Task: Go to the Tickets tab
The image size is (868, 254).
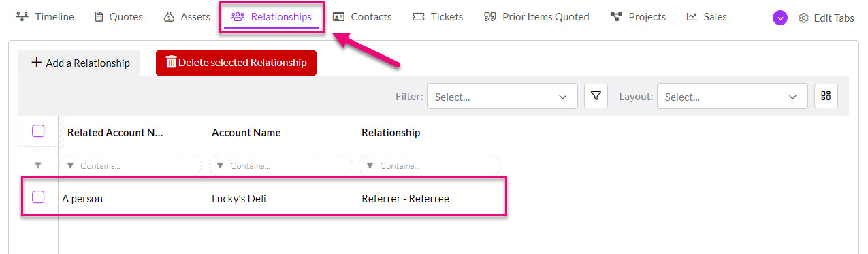Action: click(438, 17)
